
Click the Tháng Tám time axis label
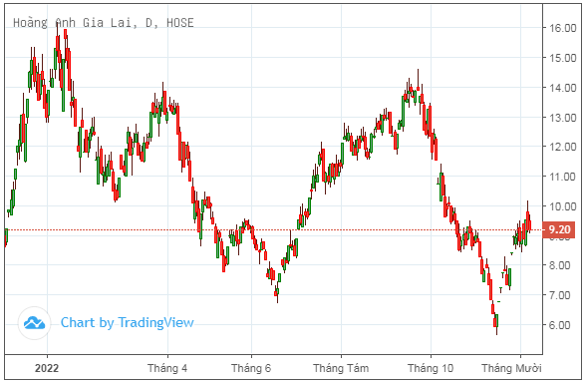pos(341,368)
